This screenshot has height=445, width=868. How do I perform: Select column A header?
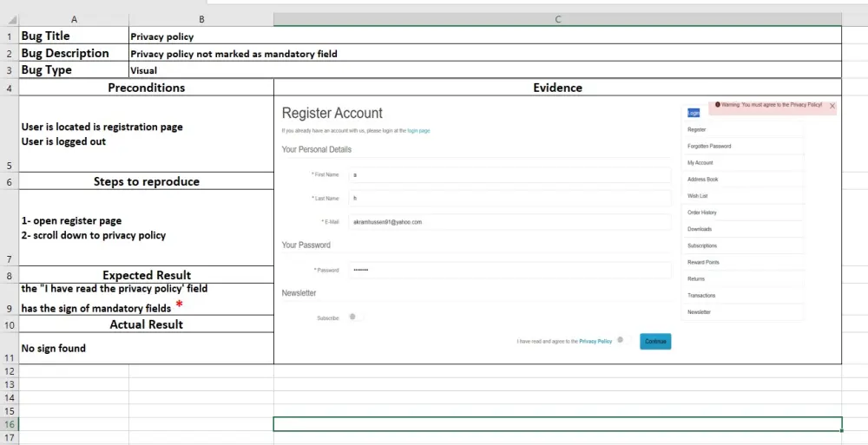click(x=74, y=20)
